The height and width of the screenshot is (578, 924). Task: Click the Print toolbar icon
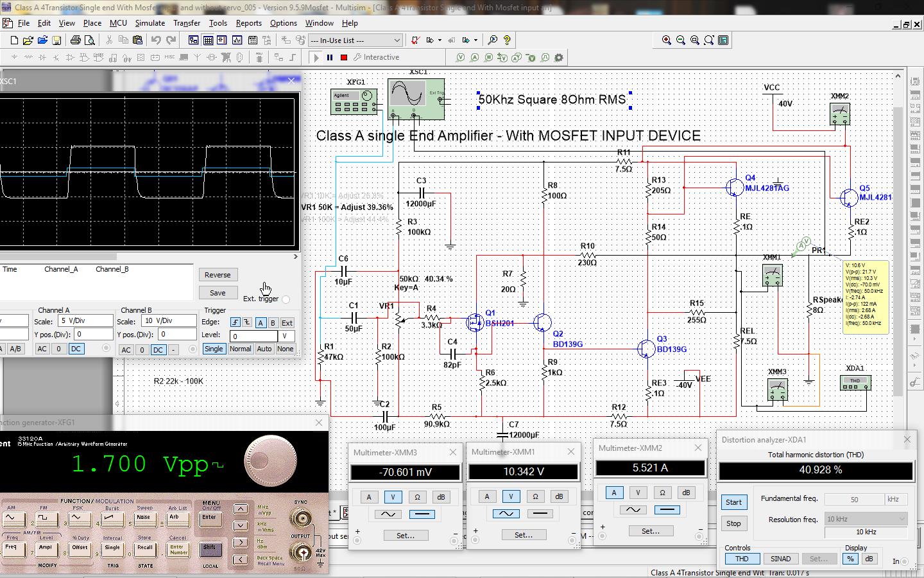pyautogui.click(x=76, y=40)
